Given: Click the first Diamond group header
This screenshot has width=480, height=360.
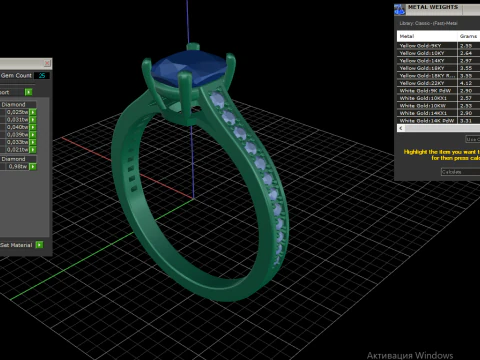Looking at the screenshot, I should pos(18,104).
